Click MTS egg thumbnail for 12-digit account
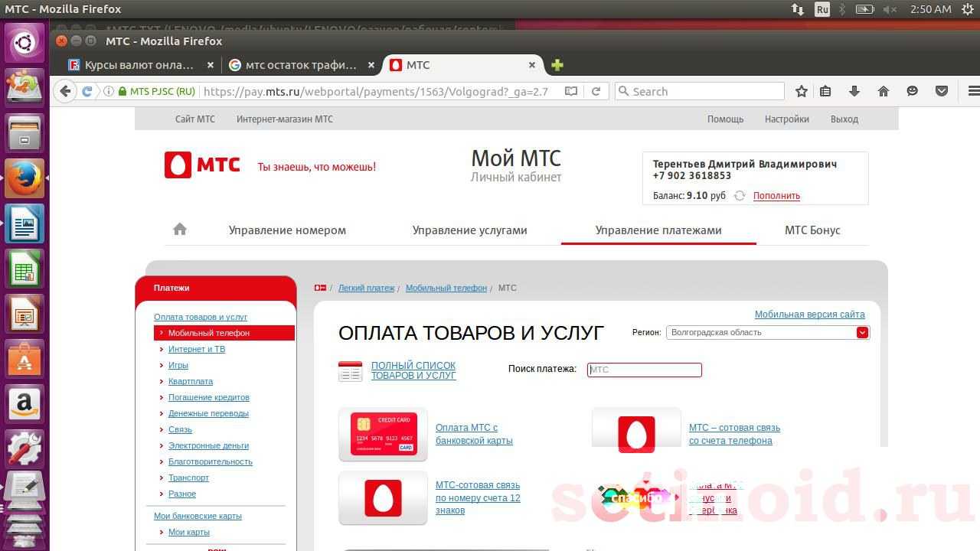The height and width of the screenshot is (551, 980). 383,497
